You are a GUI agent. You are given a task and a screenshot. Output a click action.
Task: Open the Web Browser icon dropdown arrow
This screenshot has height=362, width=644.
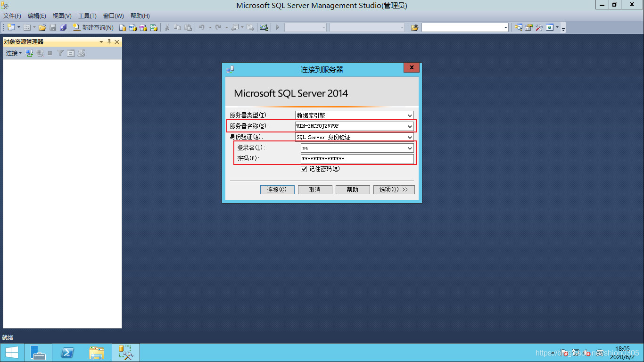coord(557,27)
